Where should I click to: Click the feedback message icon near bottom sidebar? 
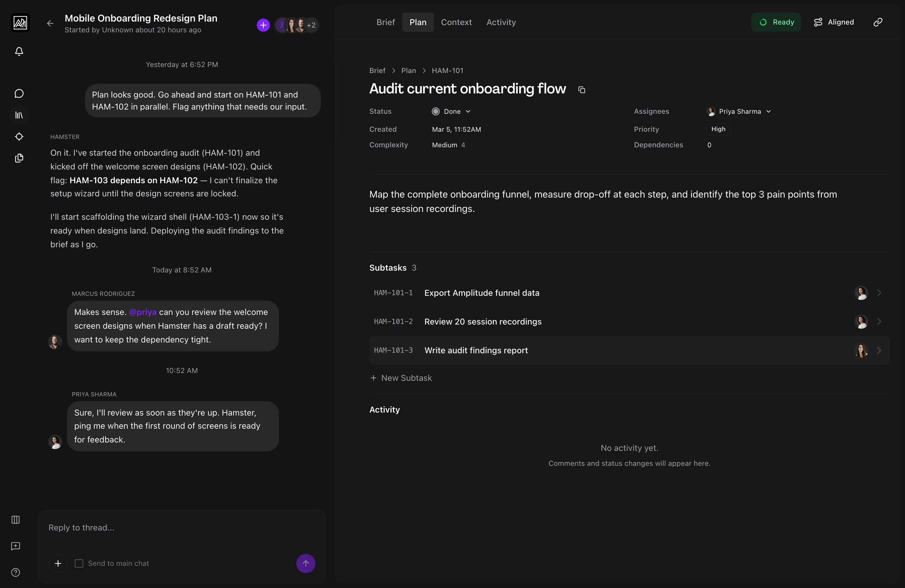pyautogui.click(x=15, y=546)
